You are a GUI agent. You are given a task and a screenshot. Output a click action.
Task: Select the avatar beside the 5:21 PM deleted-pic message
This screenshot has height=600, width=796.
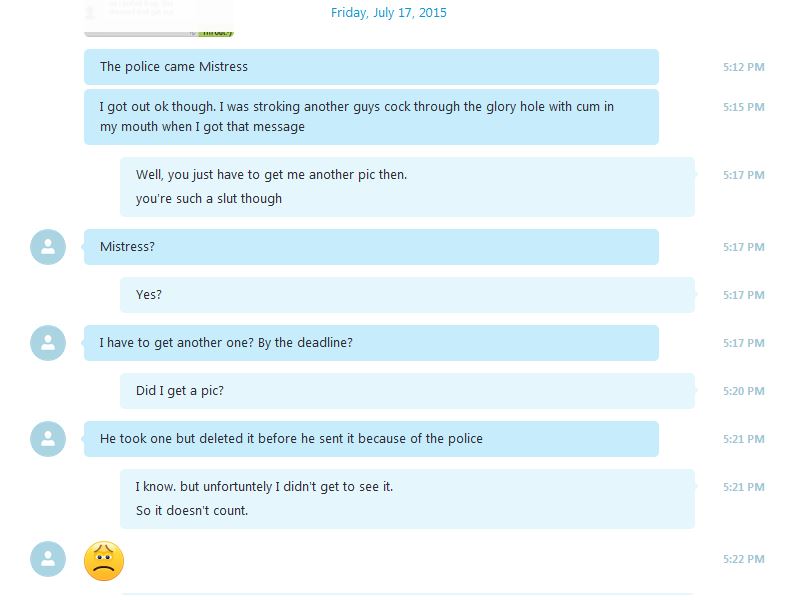tap(48, 439)
